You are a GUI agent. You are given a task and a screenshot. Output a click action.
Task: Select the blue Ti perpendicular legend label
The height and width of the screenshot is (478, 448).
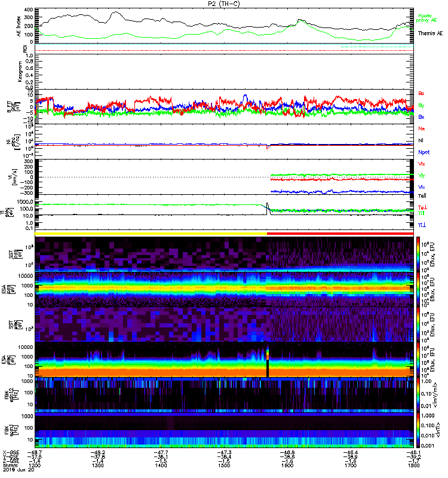point(422,225)
